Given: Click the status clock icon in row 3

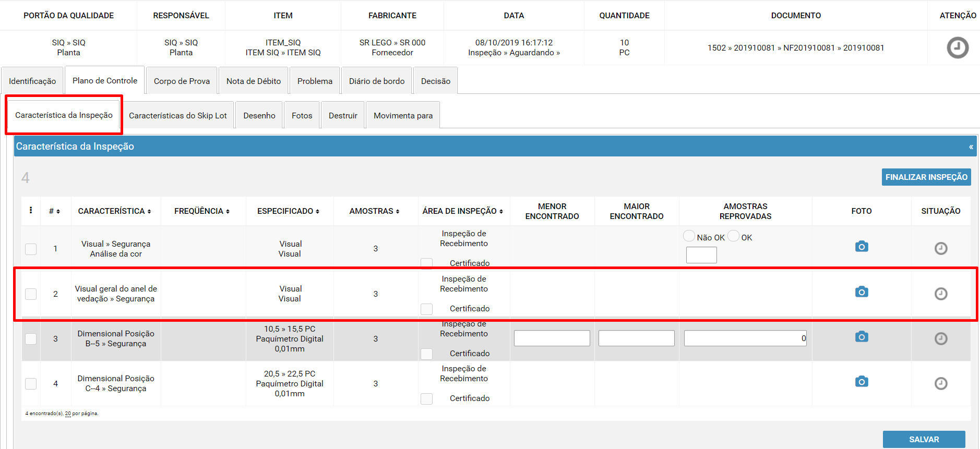Looking at the screenshot, I should pos(941,338).
